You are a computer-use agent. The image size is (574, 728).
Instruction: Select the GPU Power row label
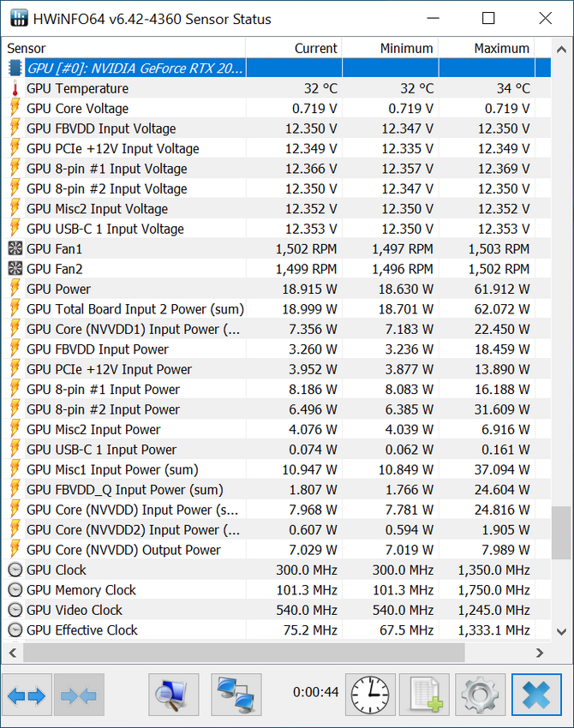point(58,289)
